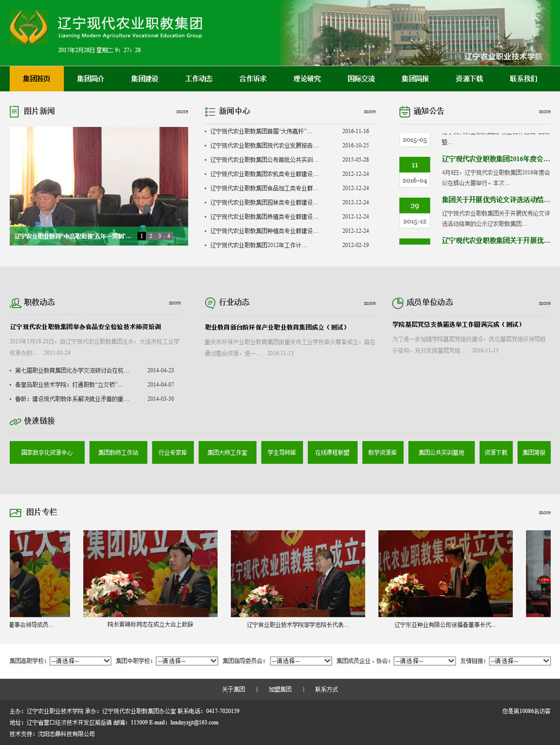Switch news slideshow to slide 3
560x745 pixels.
pyautogui.click(x=159, y=236)
